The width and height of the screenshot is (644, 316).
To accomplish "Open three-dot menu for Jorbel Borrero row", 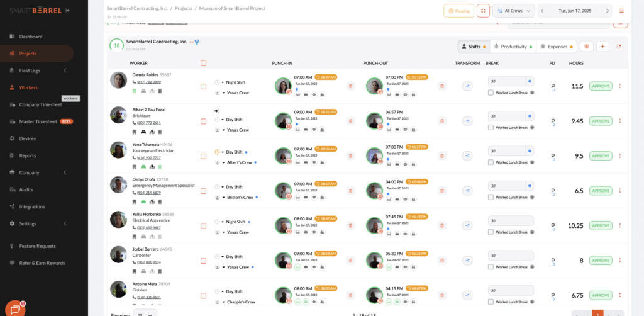I will point(619,260).
